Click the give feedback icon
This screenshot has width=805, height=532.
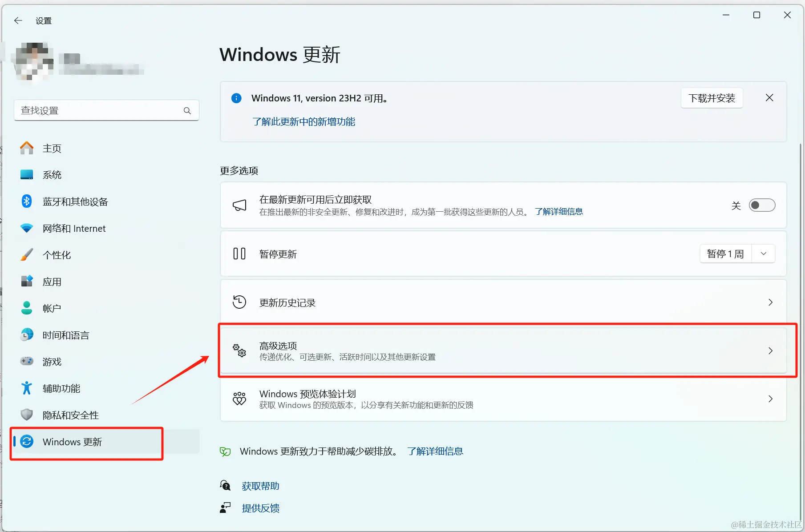[x=225, y=508]
